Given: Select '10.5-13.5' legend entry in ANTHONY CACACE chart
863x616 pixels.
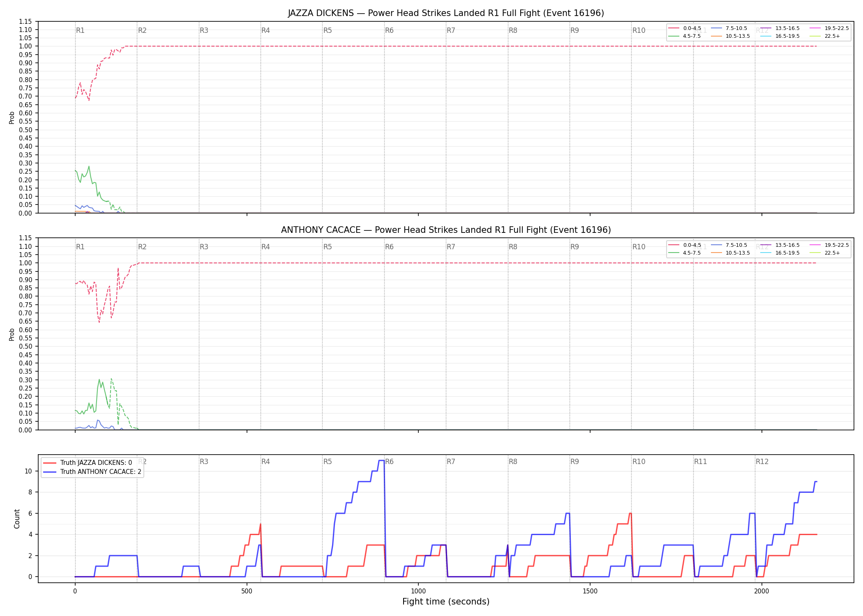Looking at the screenshot, I should click(x=731, y=253).
